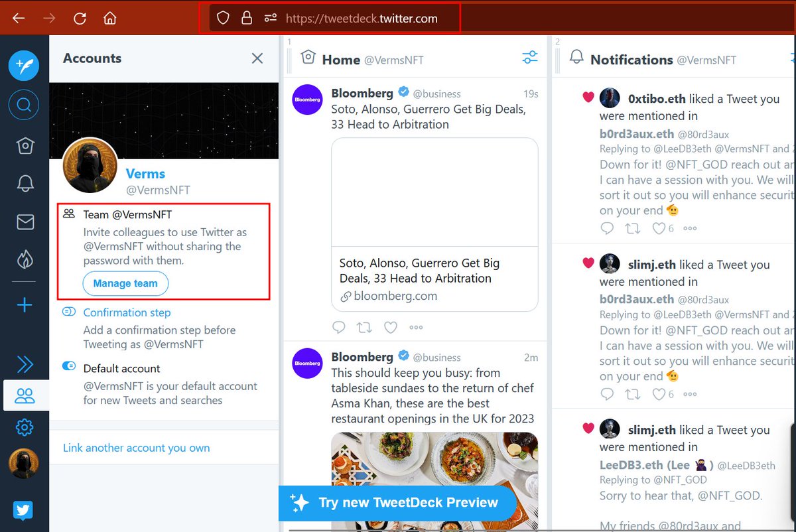
Task: Open the restaurant food photo
Action: tap(434, 481)
